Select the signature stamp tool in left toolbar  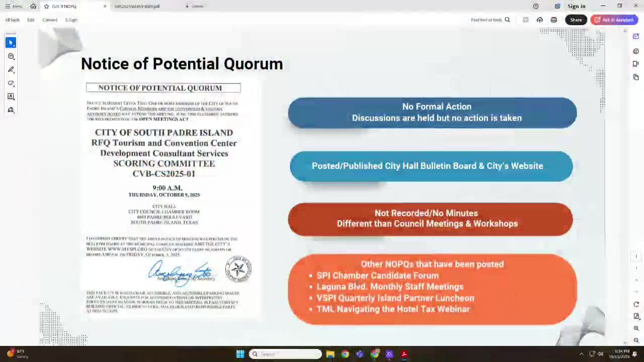(11, 110)
